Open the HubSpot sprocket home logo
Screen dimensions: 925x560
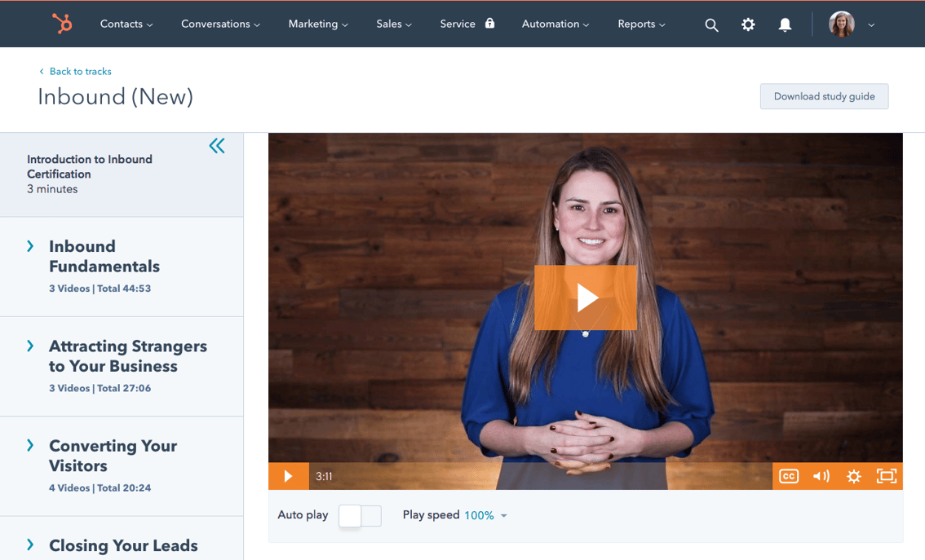click(64, 24)
